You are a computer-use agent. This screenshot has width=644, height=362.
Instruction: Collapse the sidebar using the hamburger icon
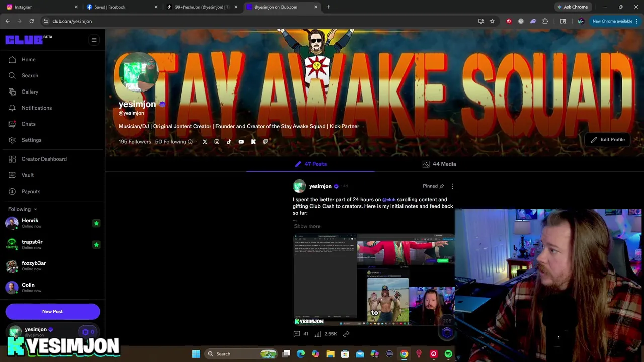[x=94, y=40]
